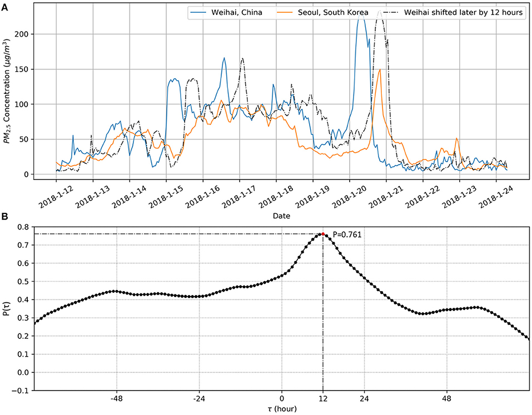The height and width of the screenshot is (415, 532).
Task: Click the '24' tick on the τ axis
Action: point(364,398)
